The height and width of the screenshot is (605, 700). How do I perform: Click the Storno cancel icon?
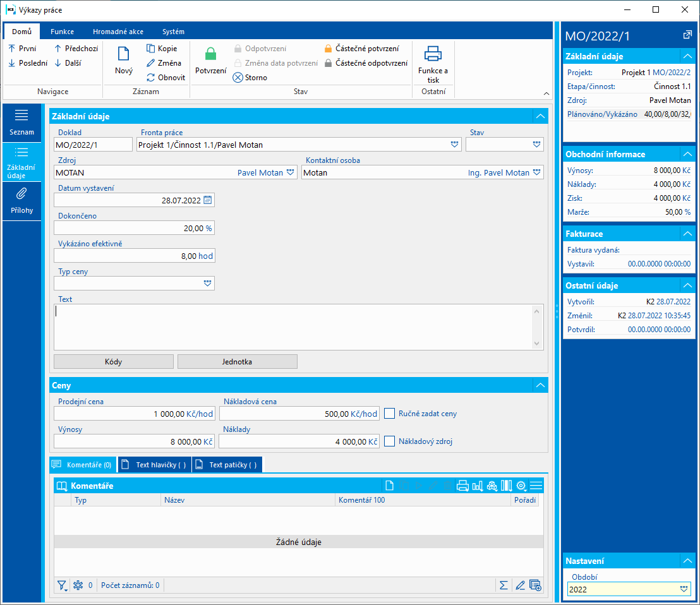tap(238, 78)
